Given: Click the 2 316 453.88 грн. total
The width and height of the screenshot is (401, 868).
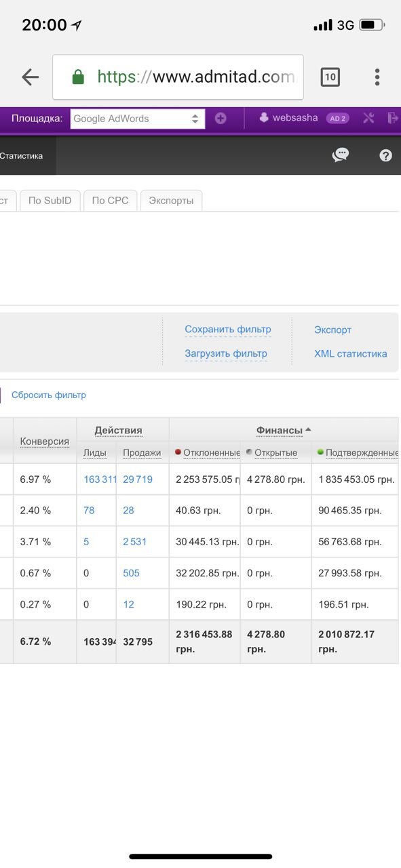Looking at the screenshot, I should tap(204, 642).
